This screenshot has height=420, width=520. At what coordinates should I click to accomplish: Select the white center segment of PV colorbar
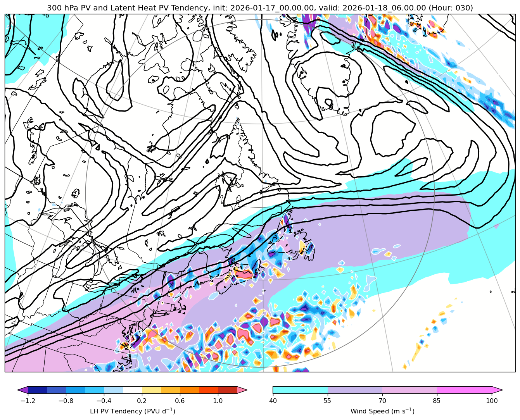132,390
